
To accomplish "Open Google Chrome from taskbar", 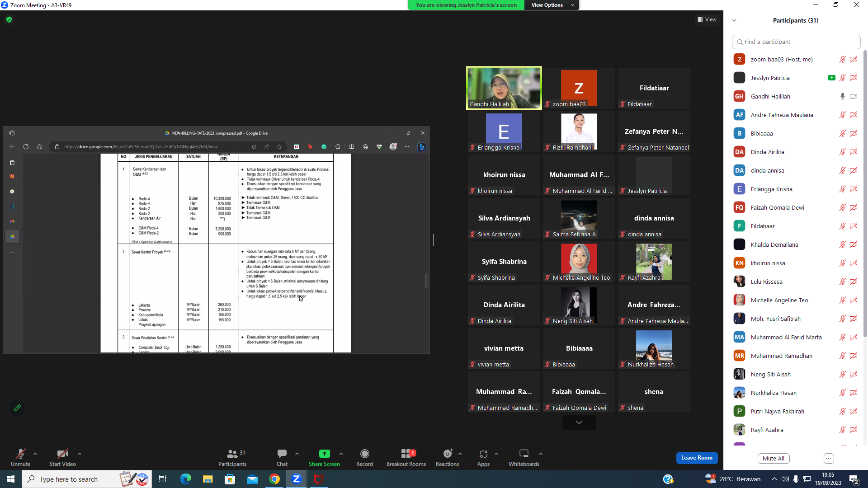I will (274, 479).
